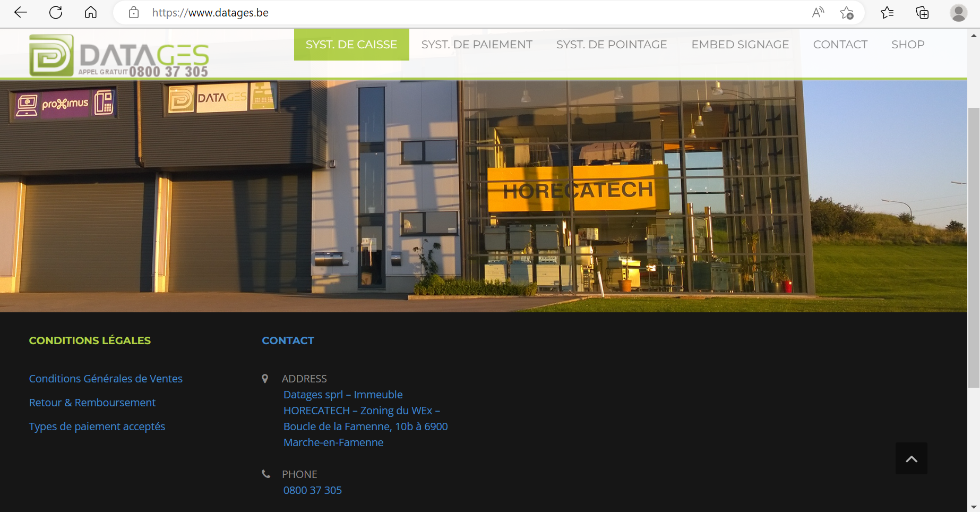Add this page to favorites

coord(847,12)
